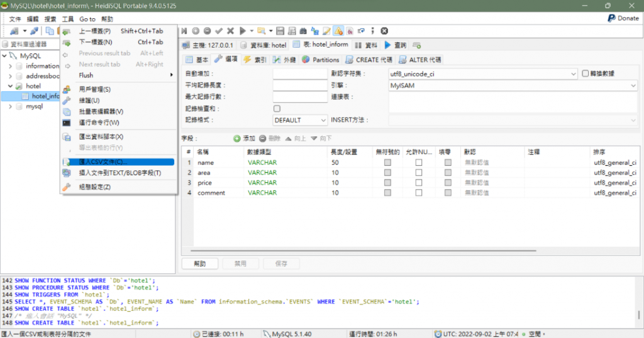
Task: Click the replace text toolbar icon
Action: click(x=315, y=31)
